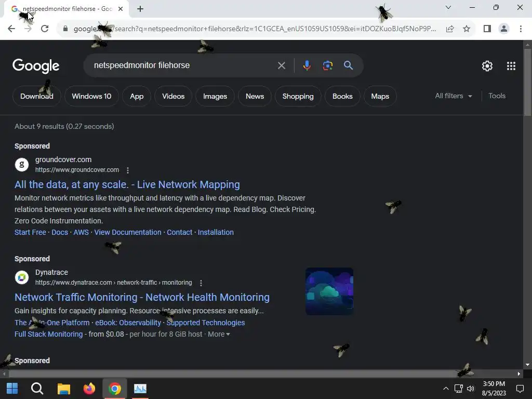Open the Chrome three-dot menu
Screen dimensions: 532x399
pos(521,29)
